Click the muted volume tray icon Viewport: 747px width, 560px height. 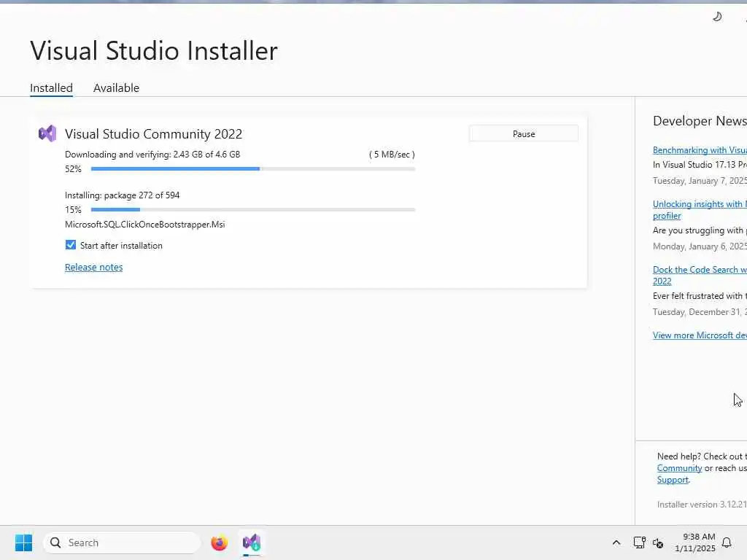[x=658, y=542]
